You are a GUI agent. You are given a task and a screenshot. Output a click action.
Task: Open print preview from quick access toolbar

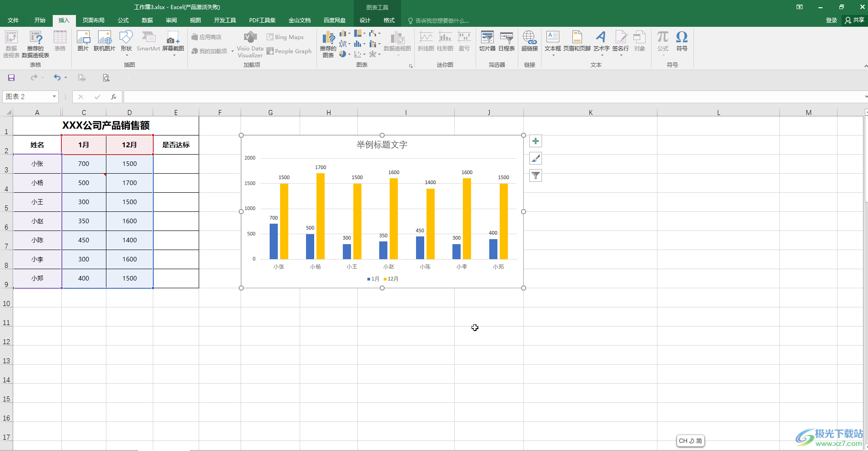click(106, 78)
